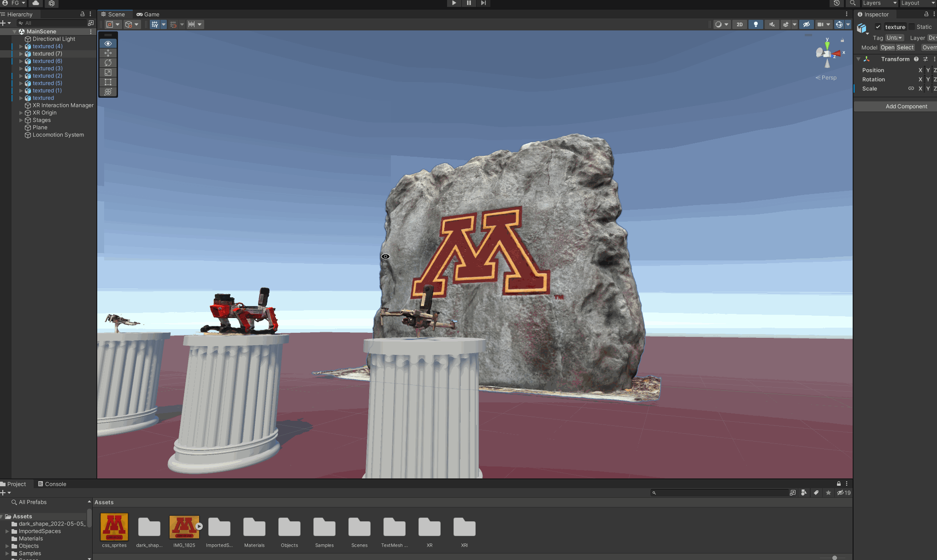Toggle the texture object active checkbox
The height and width of the screenshot is (560, 937).
878,27
